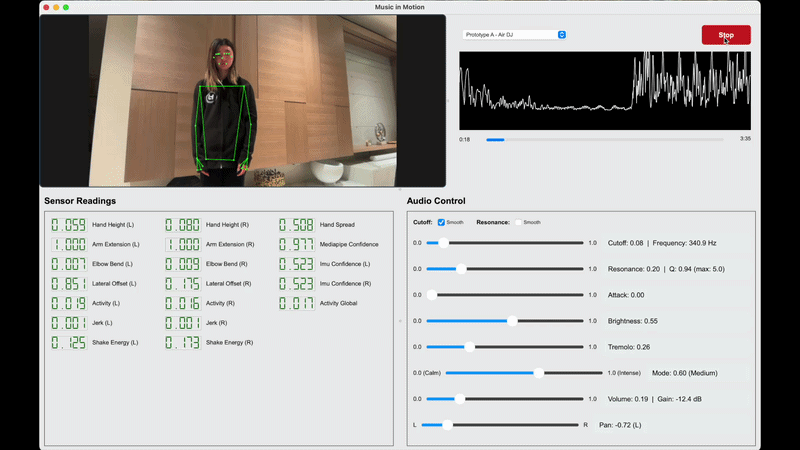Click the total duration 3:35
This screenshot has height=450, width=800.
[x=745, y=139]
